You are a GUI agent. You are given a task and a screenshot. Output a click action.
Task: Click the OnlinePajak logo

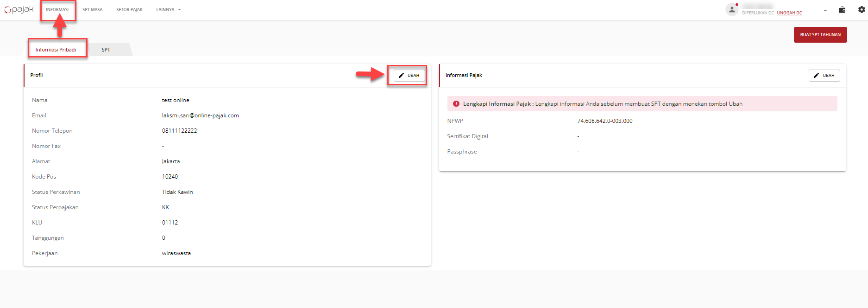(x=19, y=10)
